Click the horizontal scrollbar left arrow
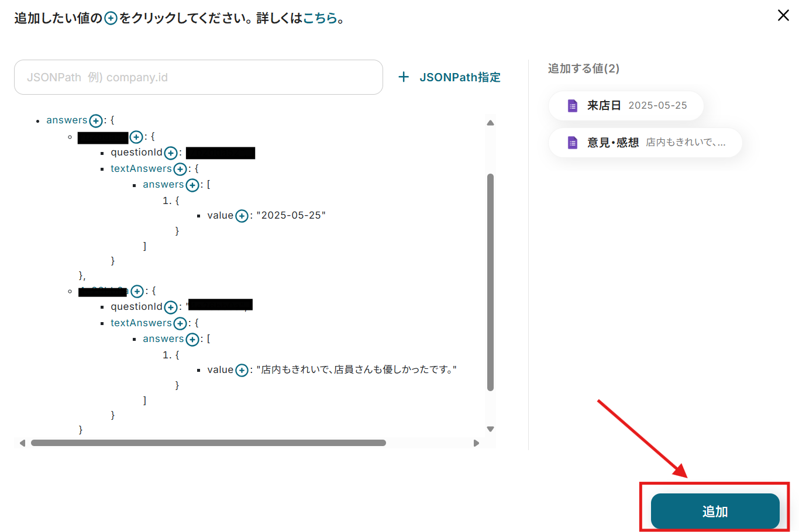Screen dimensions: 799x532 [22, 443]
